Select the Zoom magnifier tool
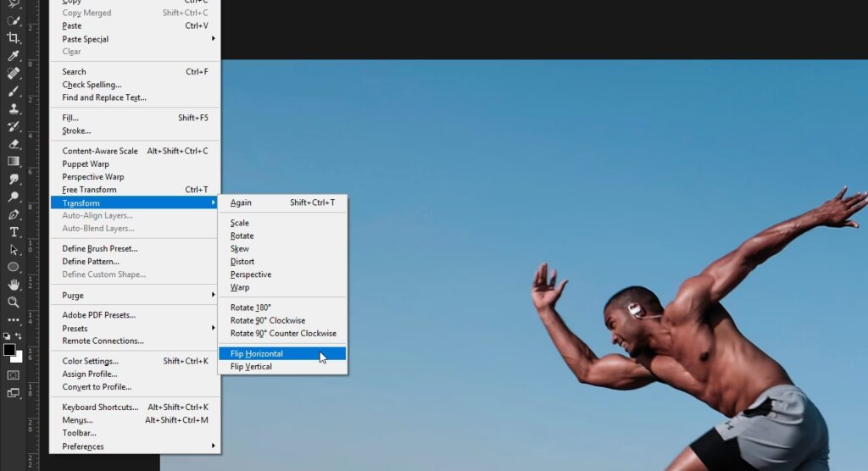Viewport: 868px width, 471px height. pyautogui.click(x=14, y=302)
